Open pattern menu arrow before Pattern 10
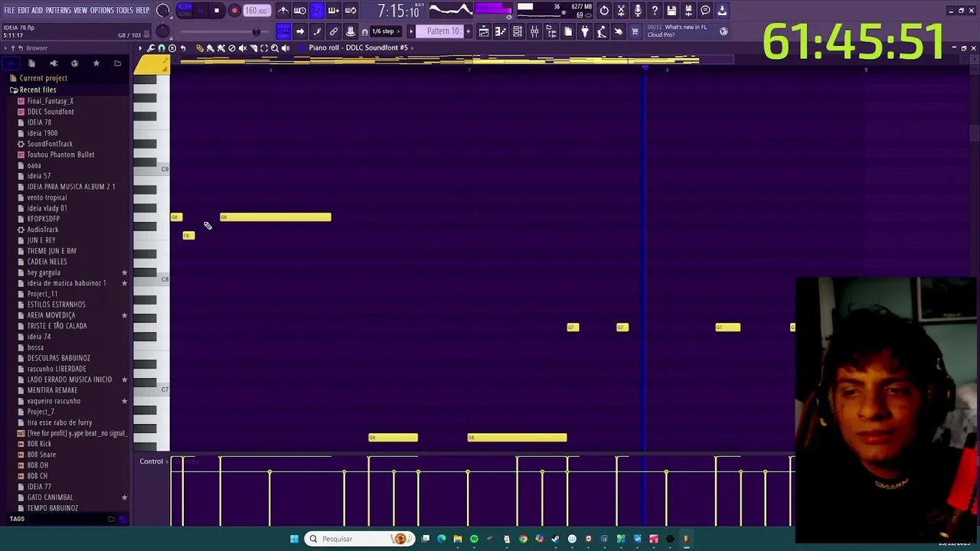Viewport: 980px width, 551px height. coord(411,31)
